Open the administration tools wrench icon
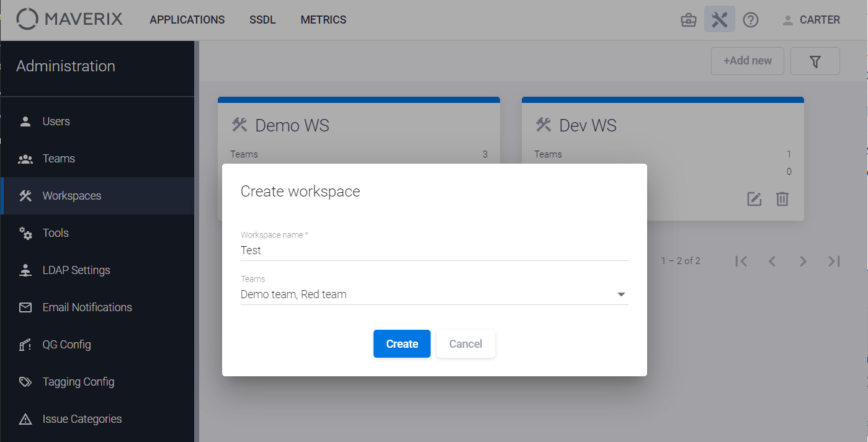This screenshot has height=442, width=868. tap(719, 20)
